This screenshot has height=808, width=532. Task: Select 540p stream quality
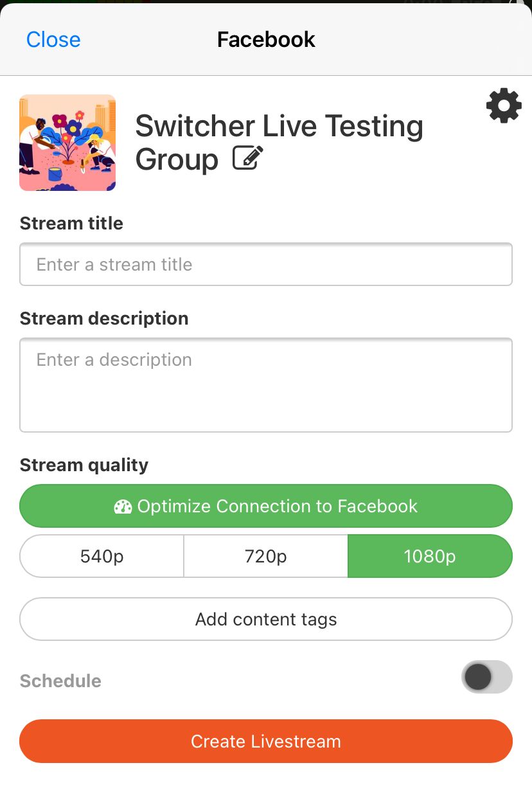(x=102, y=556)
